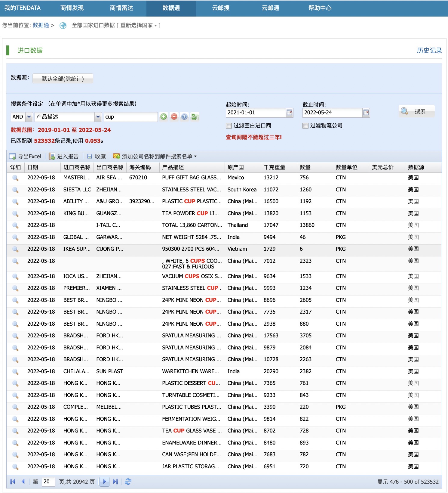
Task: Click the page number input box
Action: tap(48, 482)
